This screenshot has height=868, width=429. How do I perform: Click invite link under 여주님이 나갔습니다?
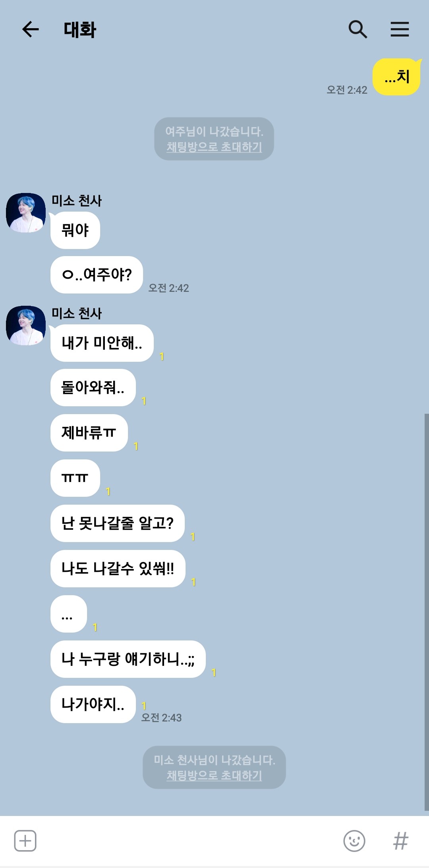coord(214,147)
